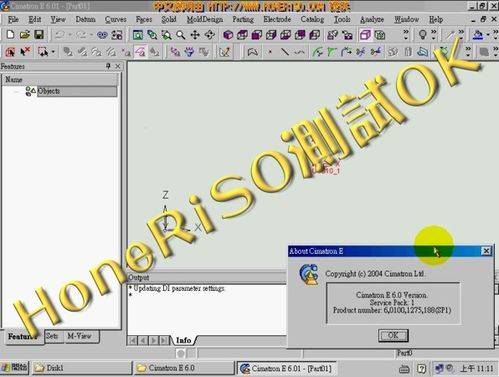
Task: Open the Electrode menu
Action: (277, 19)
